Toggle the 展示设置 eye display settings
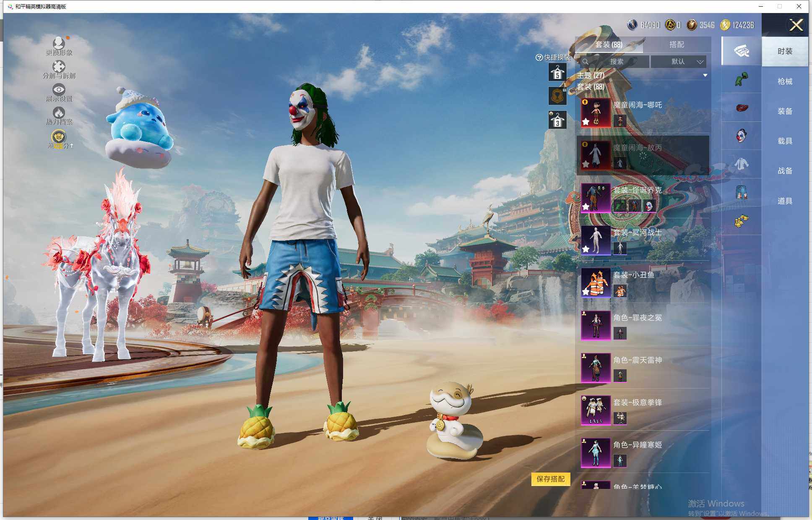The height and width of the screenshot is (520, 812). 59,90
